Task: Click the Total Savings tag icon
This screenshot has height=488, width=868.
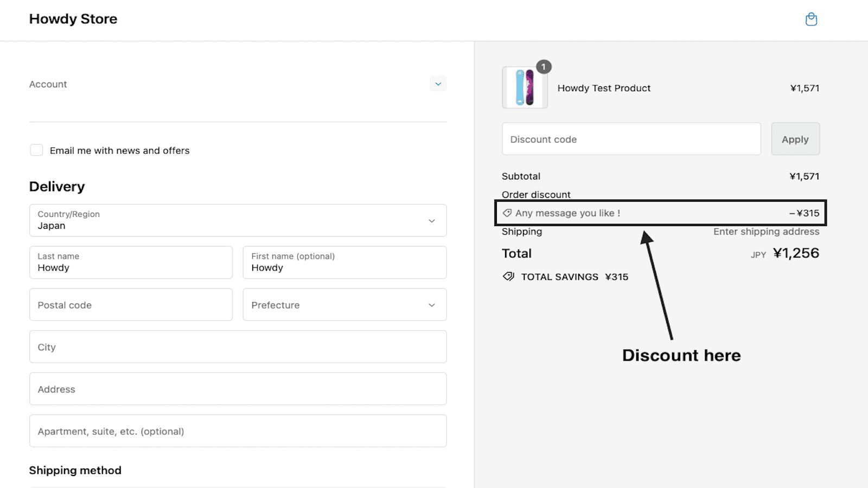Action: coord(508,277)
